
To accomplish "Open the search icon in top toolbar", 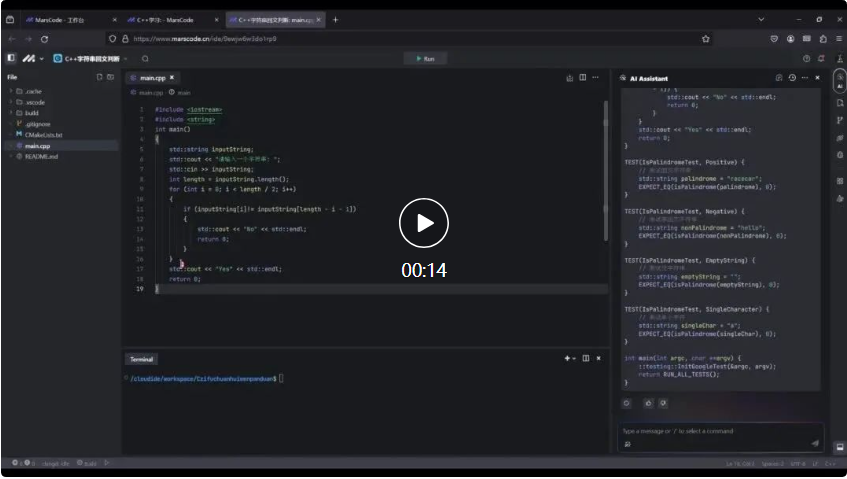I will point(807,58).
